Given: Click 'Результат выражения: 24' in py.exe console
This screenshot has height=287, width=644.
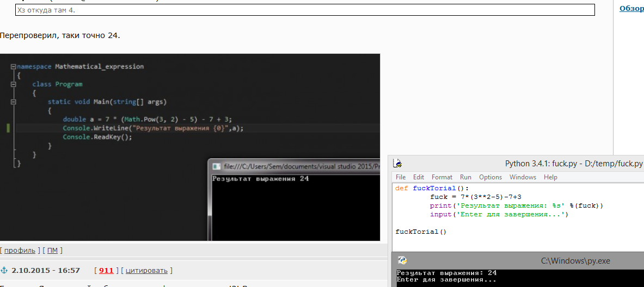Looking at the screenshot, I should tap(447, 273).
